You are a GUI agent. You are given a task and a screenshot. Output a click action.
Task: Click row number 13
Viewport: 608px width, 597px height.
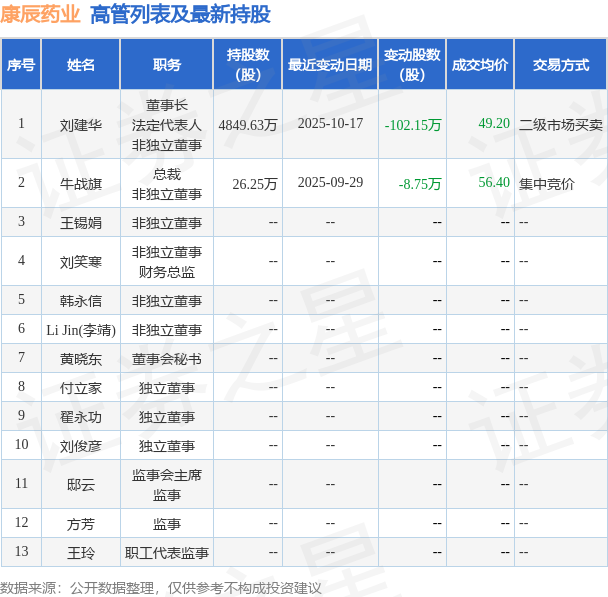click(x=21, y=551)
